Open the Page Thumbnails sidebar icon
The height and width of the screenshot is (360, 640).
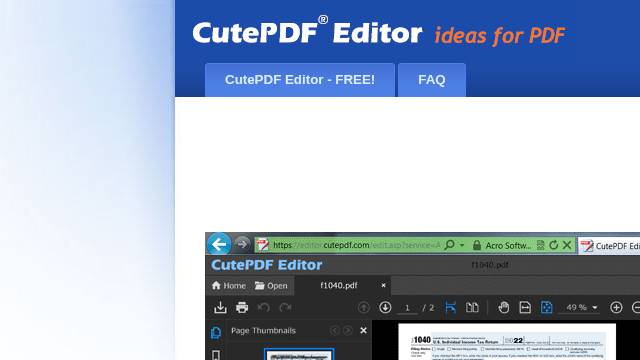(x=216, y=333)
